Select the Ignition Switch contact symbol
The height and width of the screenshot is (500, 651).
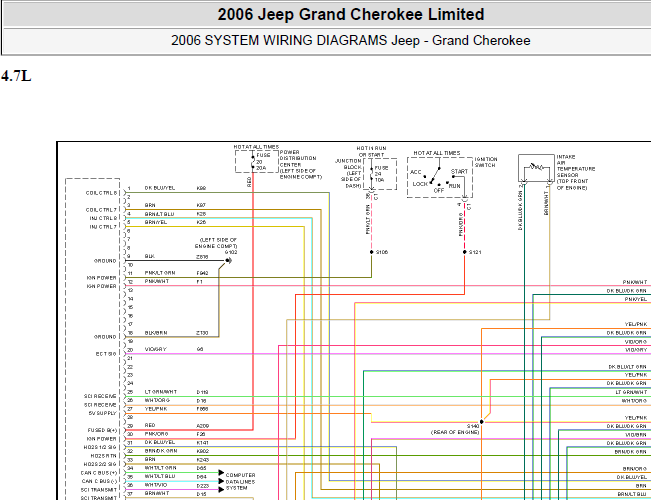[x=439, y=177]
